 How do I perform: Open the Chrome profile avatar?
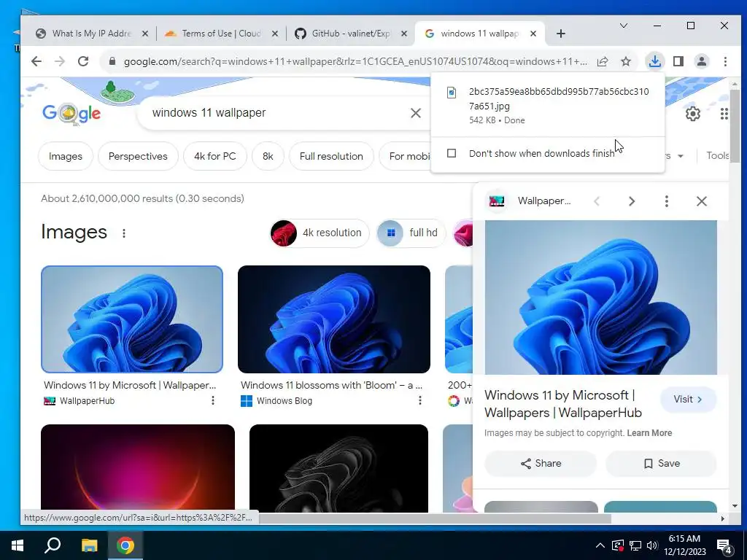701,61
